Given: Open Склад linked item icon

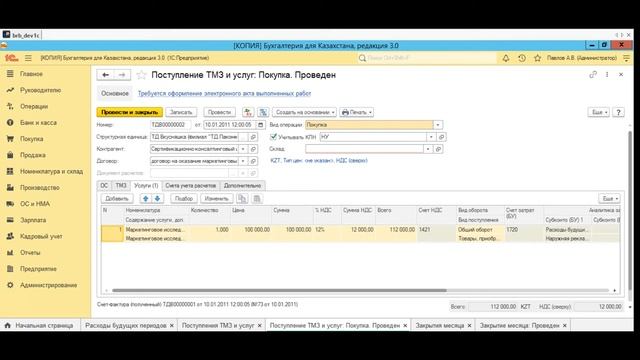Looking at the screenshot, I should pos(438,149).
